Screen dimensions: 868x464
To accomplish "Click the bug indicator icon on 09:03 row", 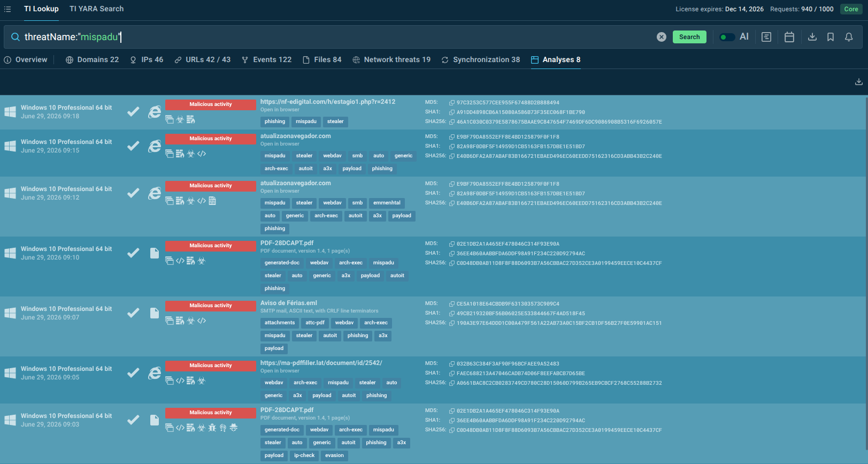I will click(x=212, y=428).
